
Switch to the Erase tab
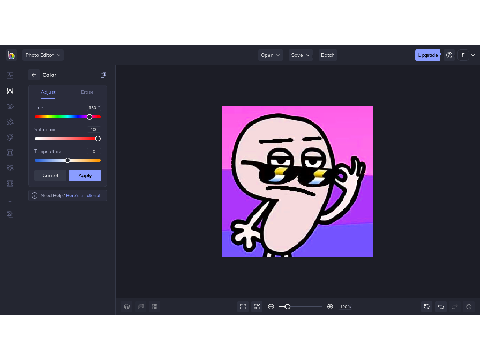[87, 92]
